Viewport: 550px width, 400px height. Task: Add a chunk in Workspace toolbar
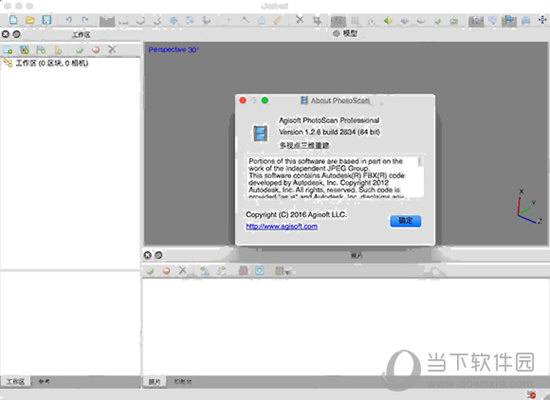click(8, 50)
